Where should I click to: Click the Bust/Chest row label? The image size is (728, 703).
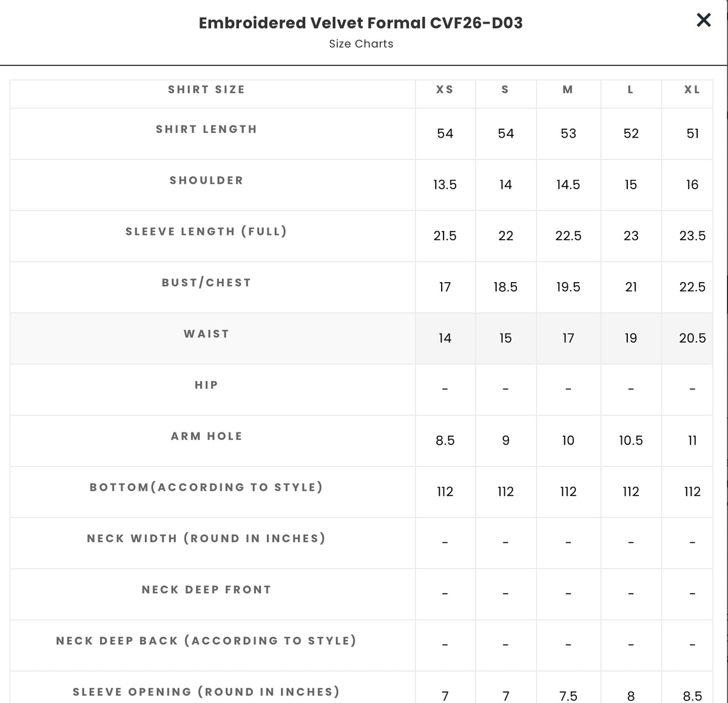206,283
